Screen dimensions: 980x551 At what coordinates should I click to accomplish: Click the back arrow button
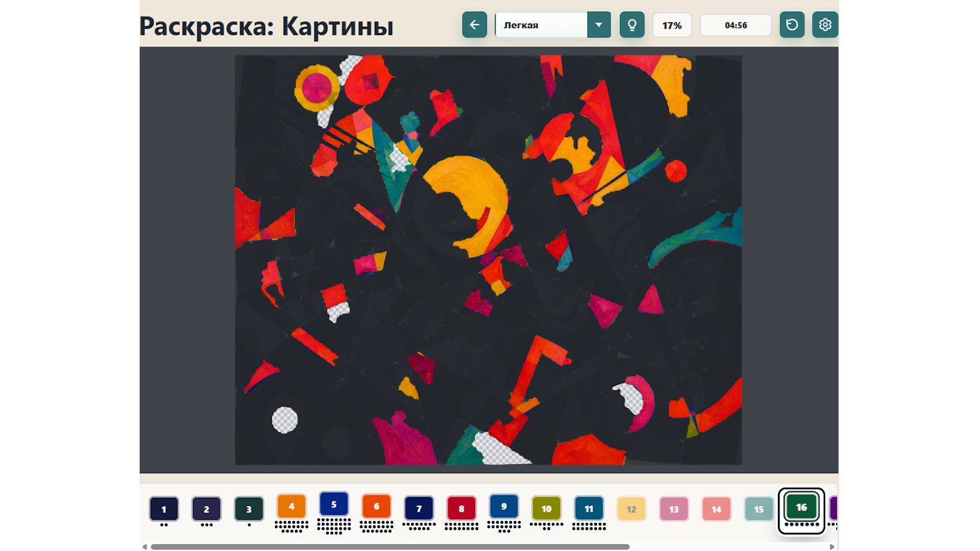coord(474,25)
